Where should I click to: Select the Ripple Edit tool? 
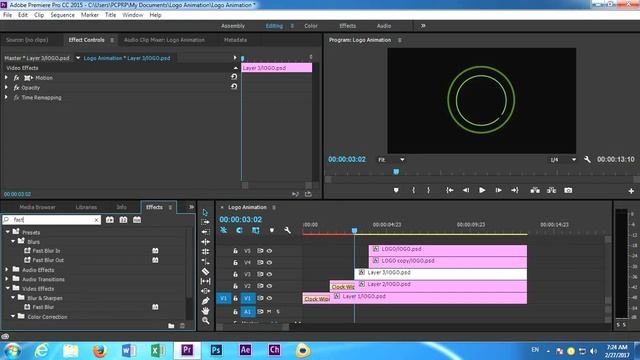point(205,232)
